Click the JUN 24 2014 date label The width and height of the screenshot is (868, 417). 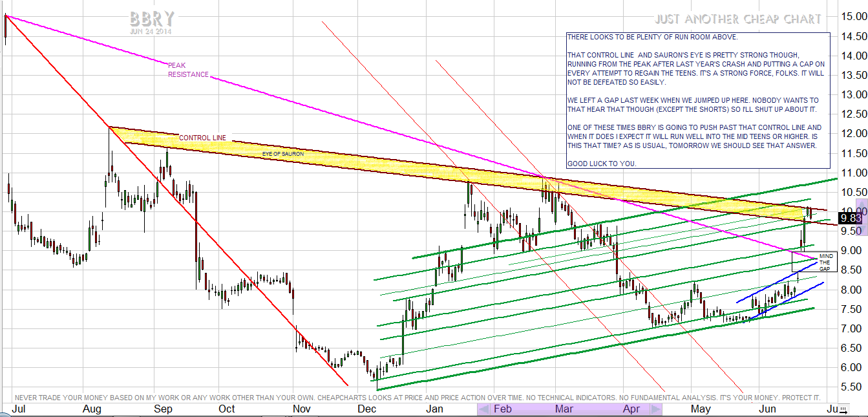[150, 30]
